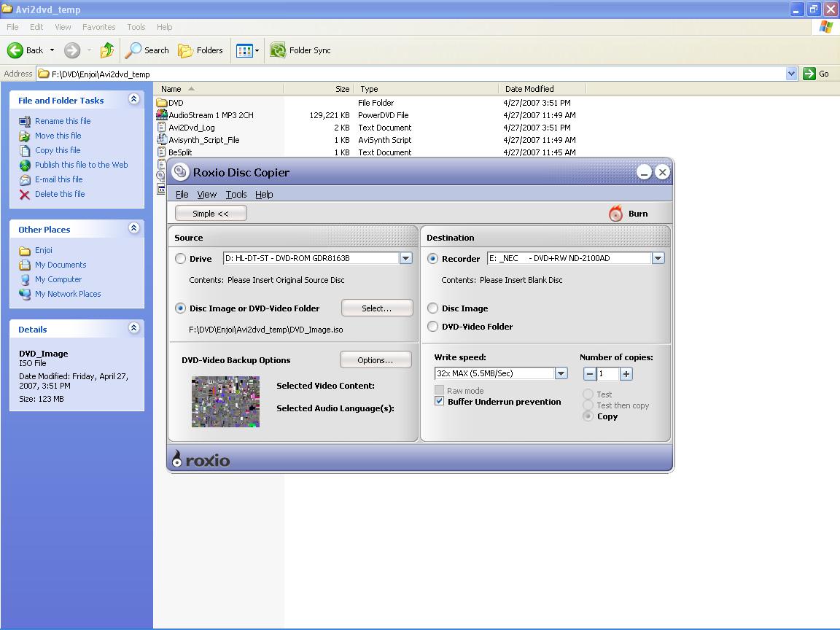This screenshot has width=840, height=630.
Task: Click Publish this file to the Web icon
Action: pos(25,165)
